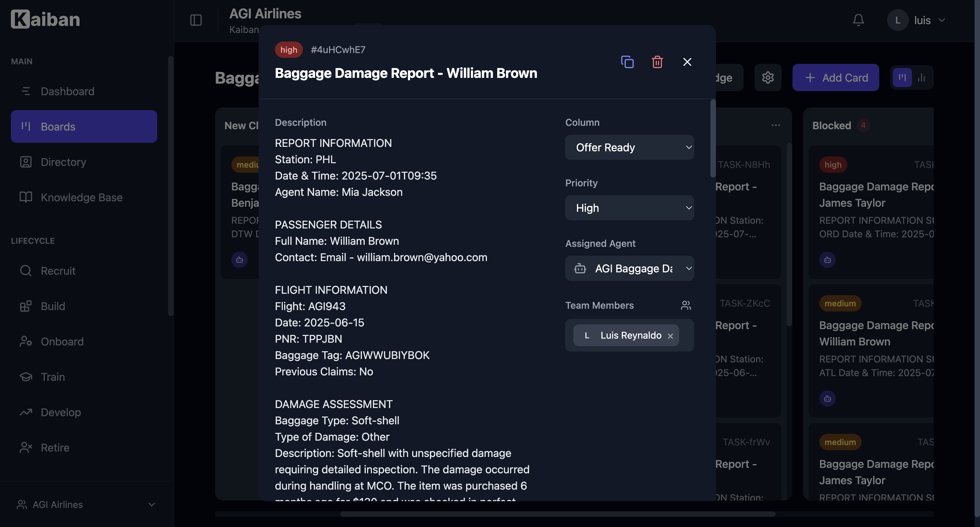The height and width of the screenshot is (527, 980).
Task: Click card ID #4uHCwhE7
Action: click(338, 49)
